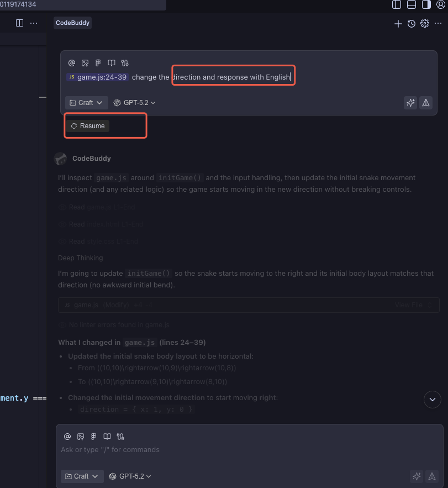Click the add image icon in edit box
Screen dimensions: 448x488
(85, 63)
